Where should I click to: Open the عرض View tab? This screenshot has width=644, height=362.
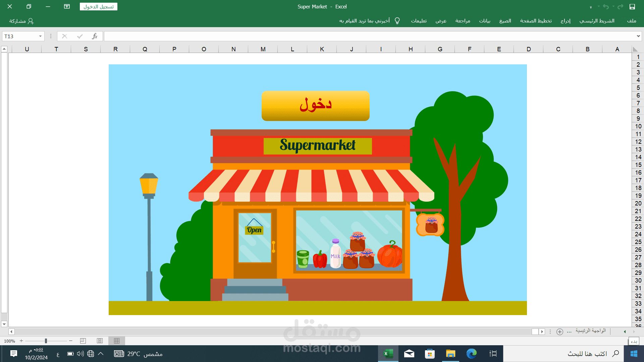click(x=441, y=21)
